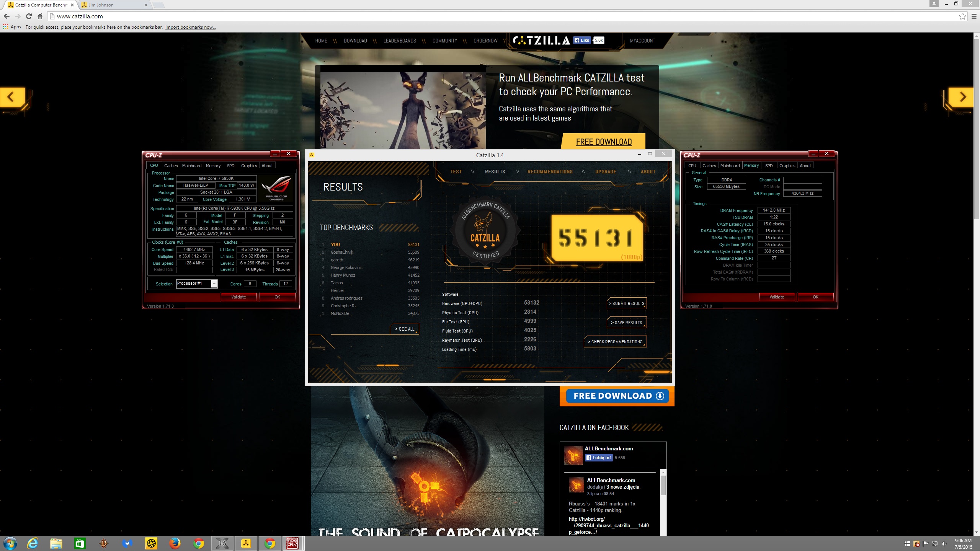This screenshot has height=551, width=980.
Task: Launch Firefox from taskbar
Action: (175, 543)
